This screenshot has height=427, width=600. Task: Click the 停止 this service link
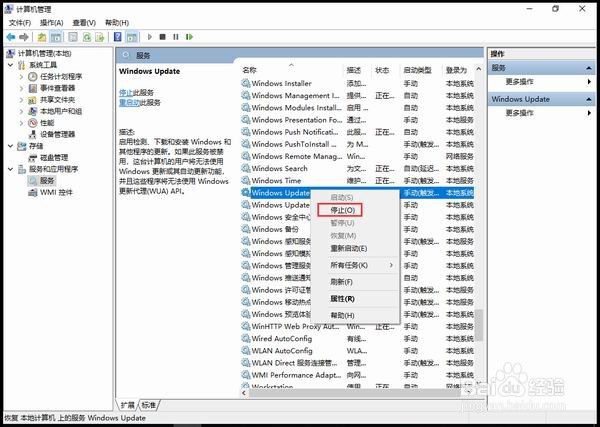[126, 93]
